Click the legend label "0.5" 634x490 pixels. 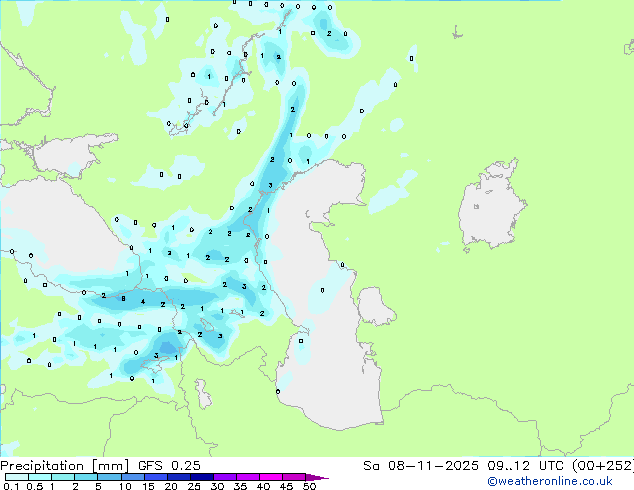[35, 486]
